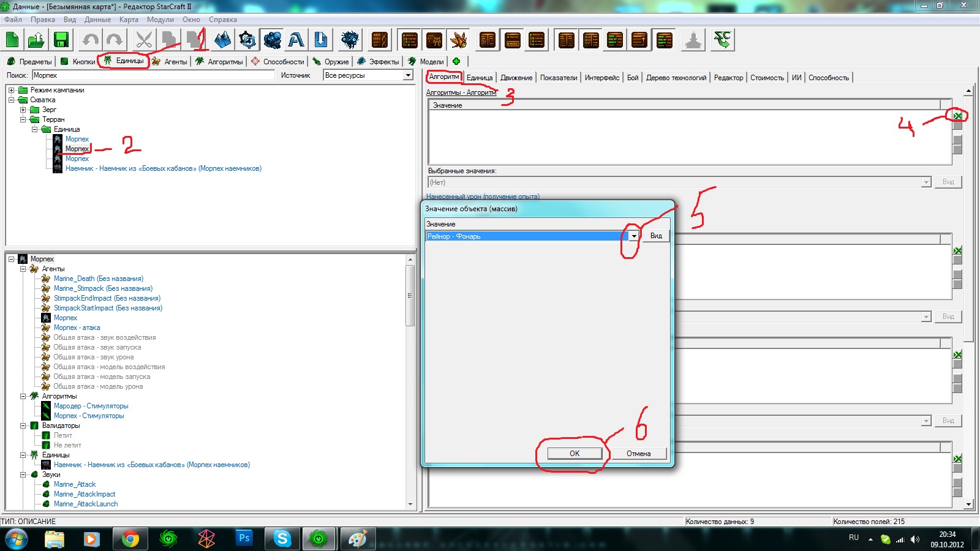Open Photoshop from the taskbar

pyautogui.click(x=244, y=539)
